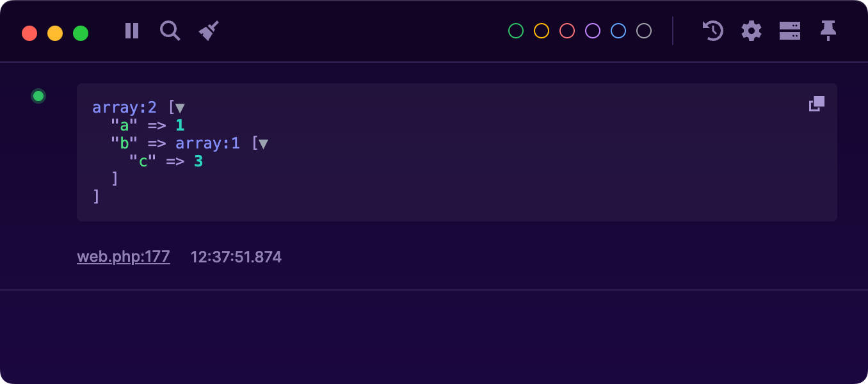Image resolution: width=868 pixels, height=384 pixels.
Task: Enable the purple color filter
Action: tap(592, 30)
